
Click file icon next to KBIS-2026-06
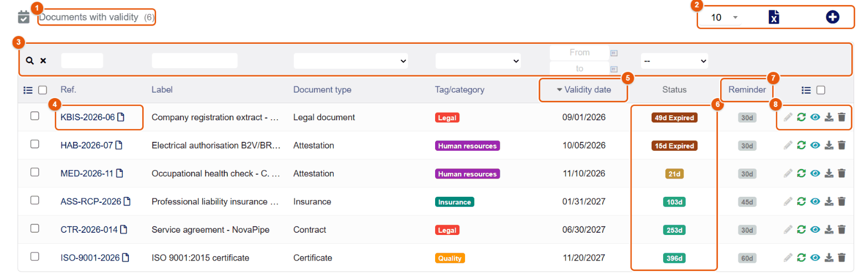(x=121, y=117)
